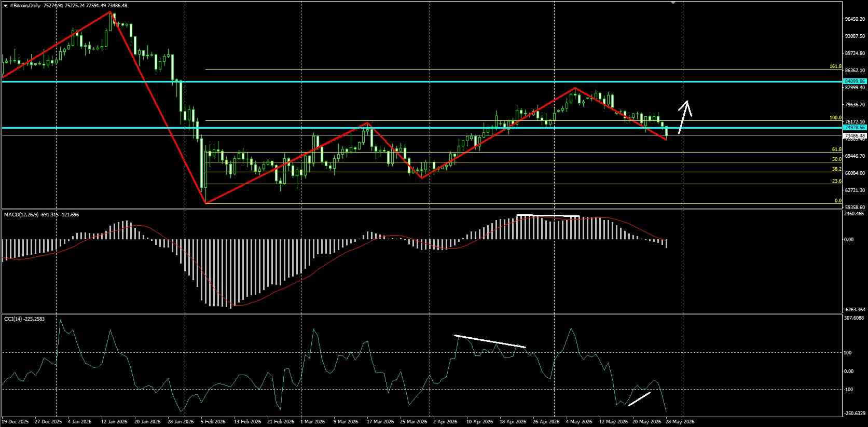Click the 84099.86 cyan price label
This screenshot has height=427, width=868.
point(855,81)
